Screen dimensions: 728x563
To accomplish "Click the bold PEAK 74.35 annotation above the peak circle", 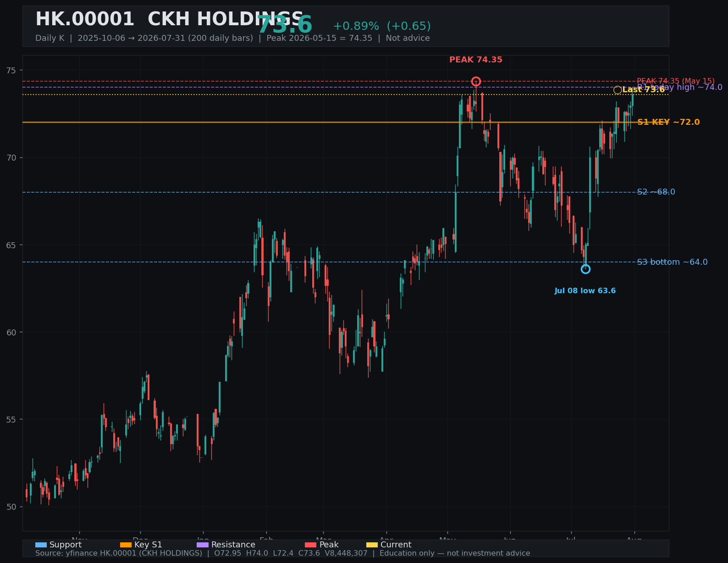I will tap(476, 60).
